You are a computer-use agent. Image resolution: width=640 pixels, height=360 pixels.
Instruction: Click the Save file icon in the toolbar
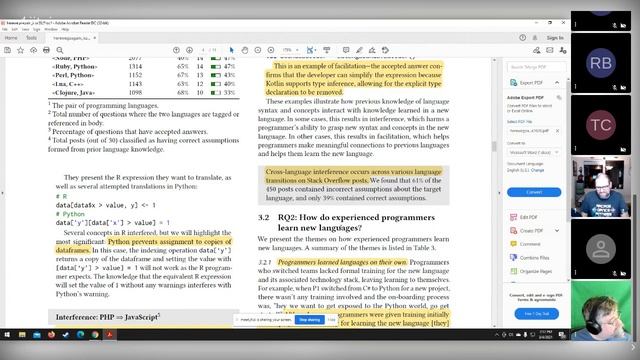pos(7,50)
